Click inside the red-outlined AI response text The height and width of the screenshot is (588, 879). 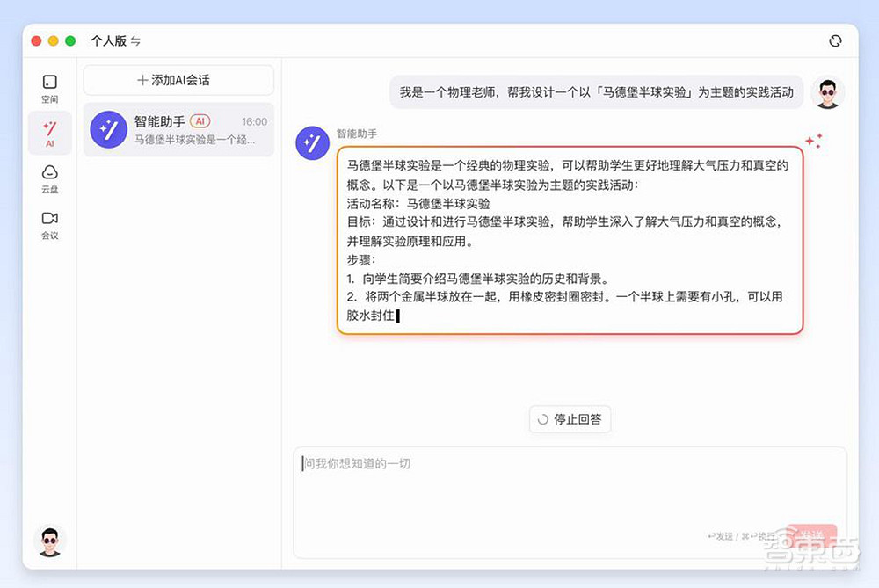pos(570,242)
